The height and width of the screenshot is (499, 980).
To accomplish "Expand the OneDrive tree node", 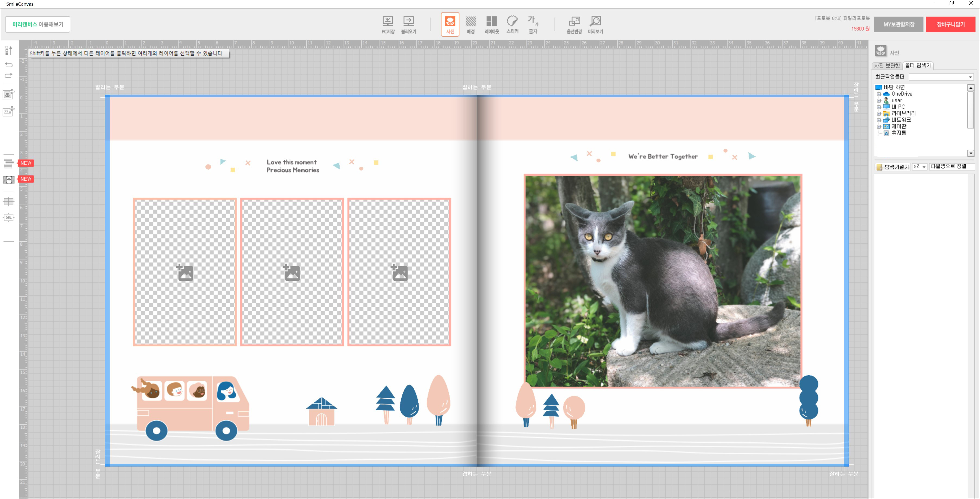I will (x=879, y=94).
